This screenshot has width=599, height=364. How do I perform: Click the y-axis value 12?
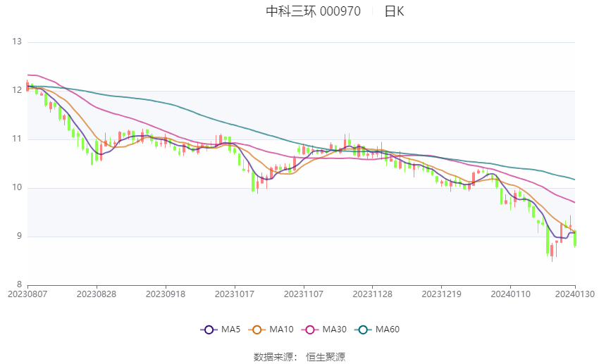tap(17, 90)
